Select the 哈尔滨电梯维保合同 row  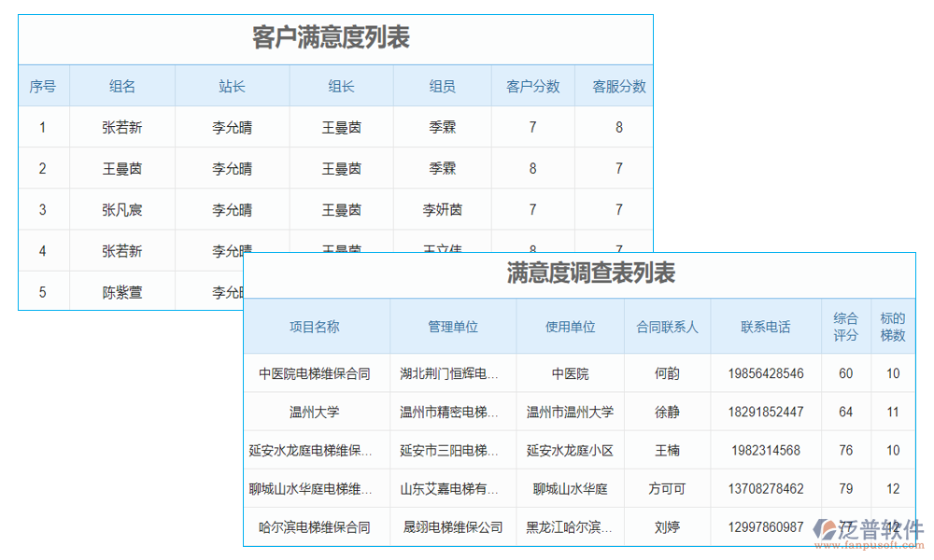[x=315, y=527]
